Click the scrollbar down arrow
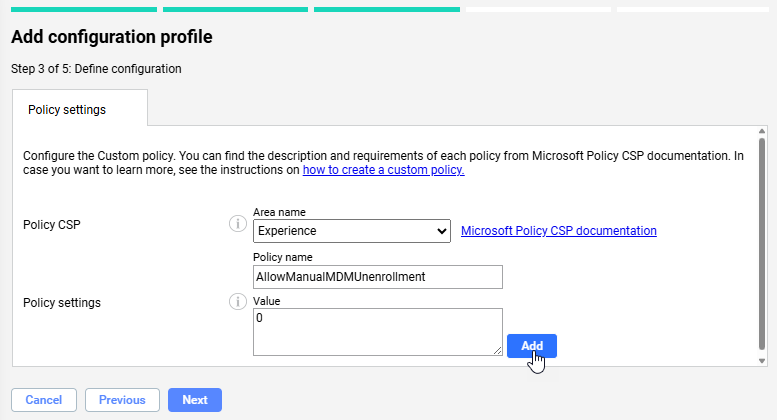Screen dimensions: 777x420 tap(762, 360)
